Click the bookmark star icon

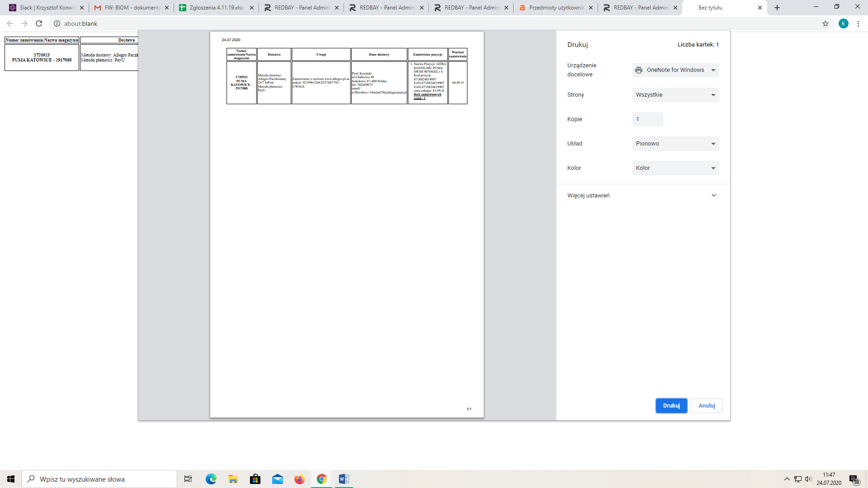826,23
